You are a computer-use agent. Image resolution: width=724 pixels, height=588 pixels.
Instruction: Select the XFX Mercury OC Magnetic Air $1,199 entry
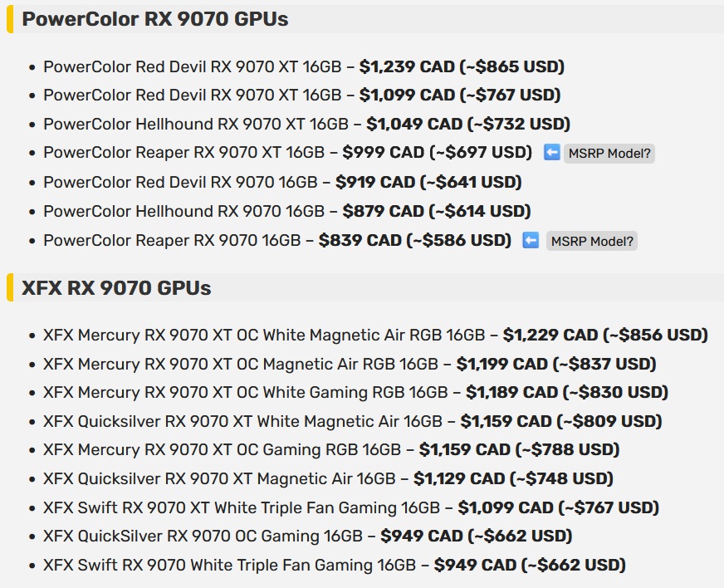click(x=350, y=364)
